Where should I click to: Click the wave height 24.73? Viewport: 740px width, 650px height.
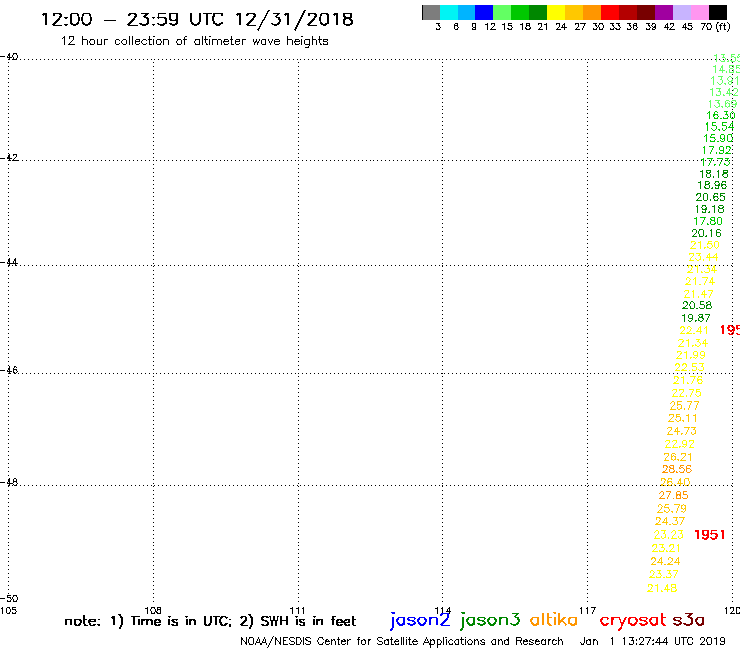(681, 431)
